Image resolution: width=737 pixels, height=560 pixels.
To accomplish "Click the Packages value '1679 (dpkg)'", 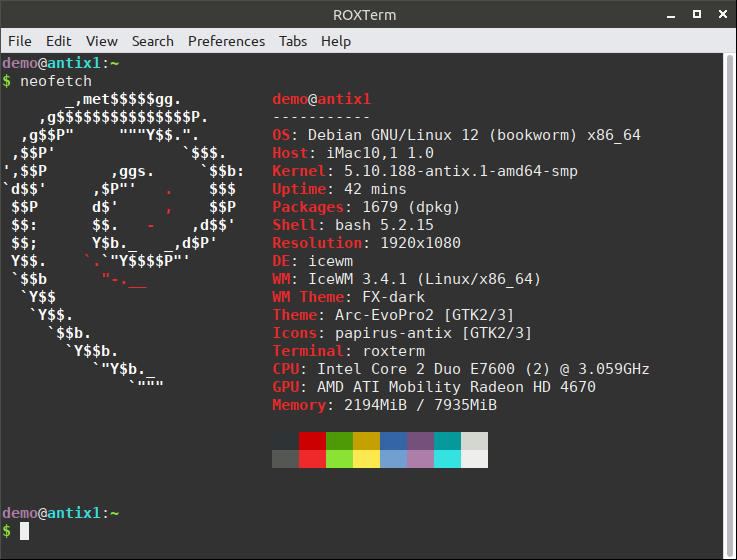I will [x=411, y=207].
